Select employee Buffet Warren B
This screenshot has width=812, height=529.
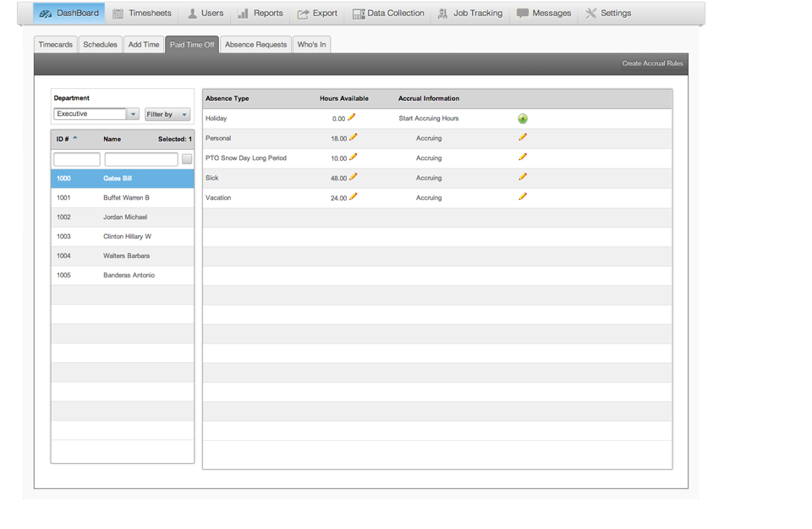pyautogui.click(x=126, y=198)
